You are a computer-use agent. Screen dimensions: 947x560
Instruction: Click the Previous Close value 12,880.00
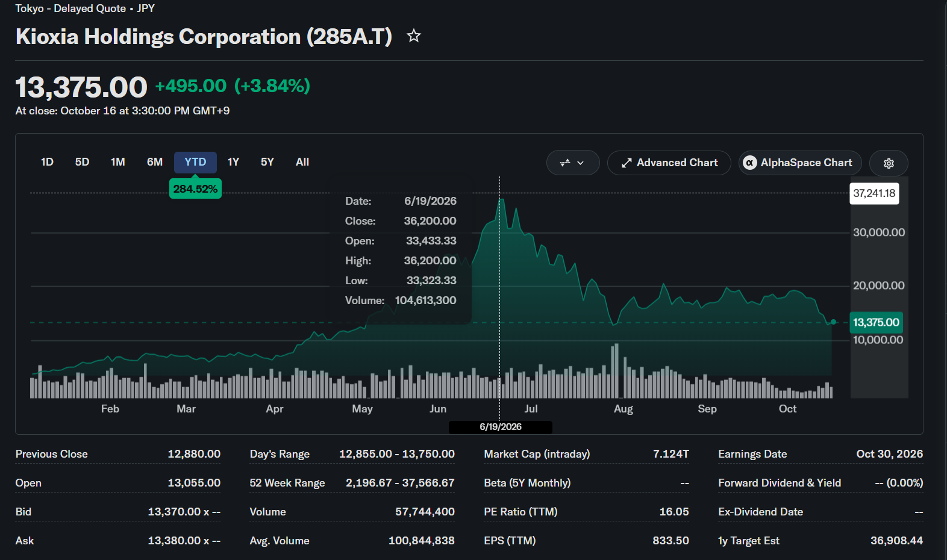click(x=194, y=454)
